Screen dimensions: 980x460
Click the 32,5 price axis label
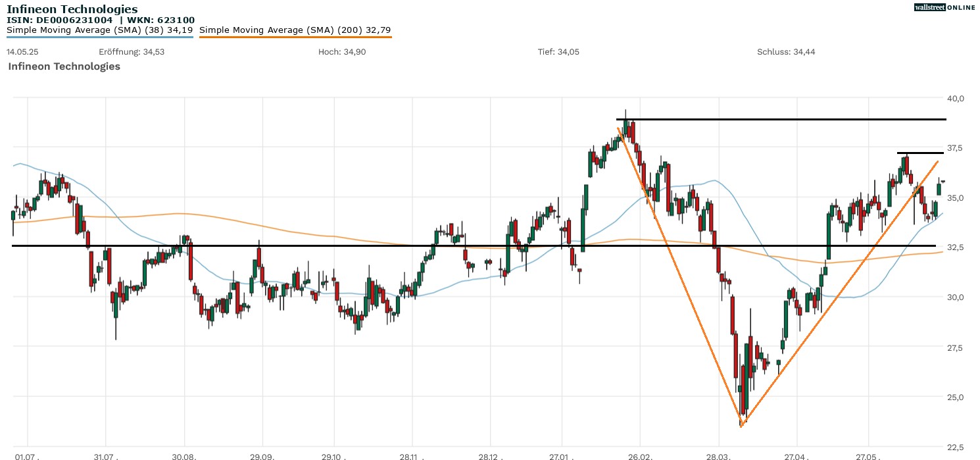click(955, 247)
